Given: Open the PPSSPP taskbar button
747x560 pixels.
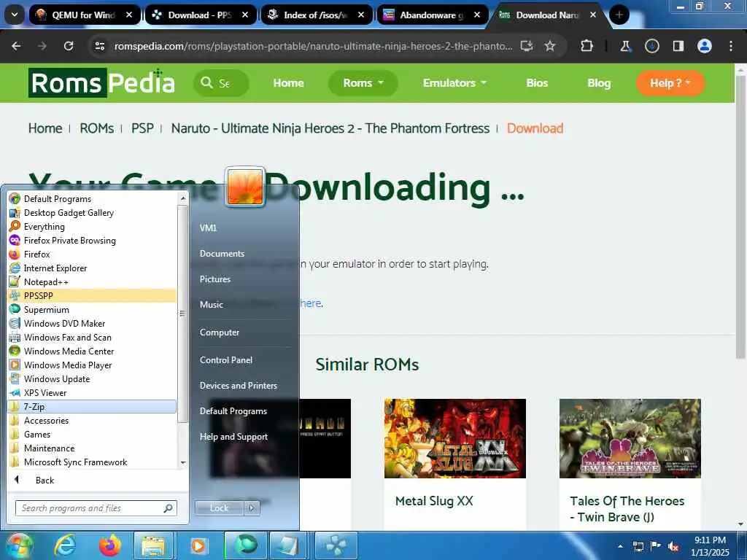Looking at the screenshot, I should [x=336, y=545].
